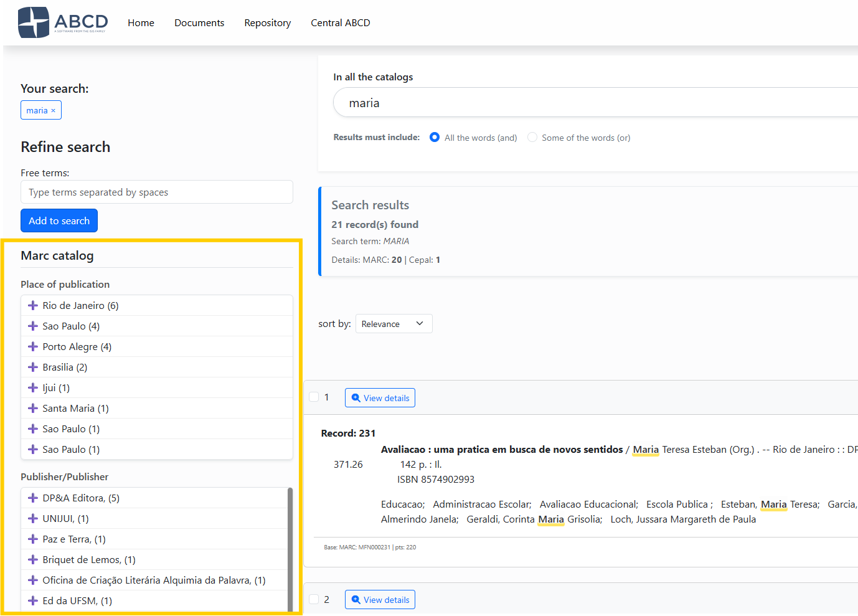
Task: Click the plus icon next to Santa Maria
Action: (33, 408)
